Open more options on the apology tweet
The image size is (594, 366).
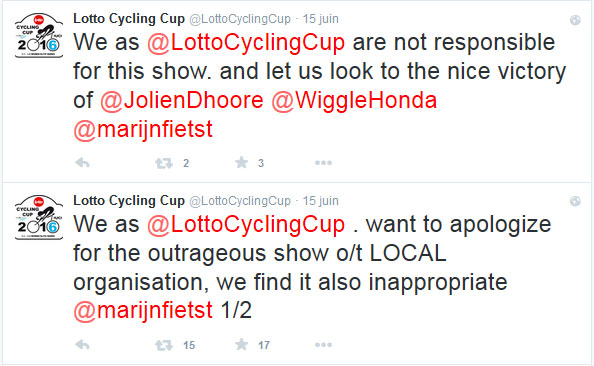pyautogui.click(x=323, y=345)
